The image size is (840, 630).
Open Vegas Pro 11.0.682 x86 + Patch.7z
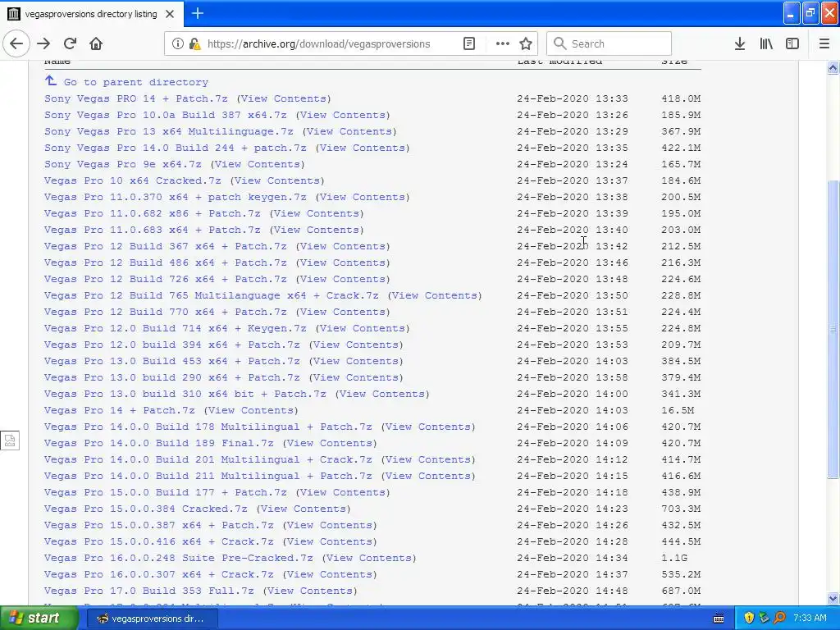pos(153,213)
